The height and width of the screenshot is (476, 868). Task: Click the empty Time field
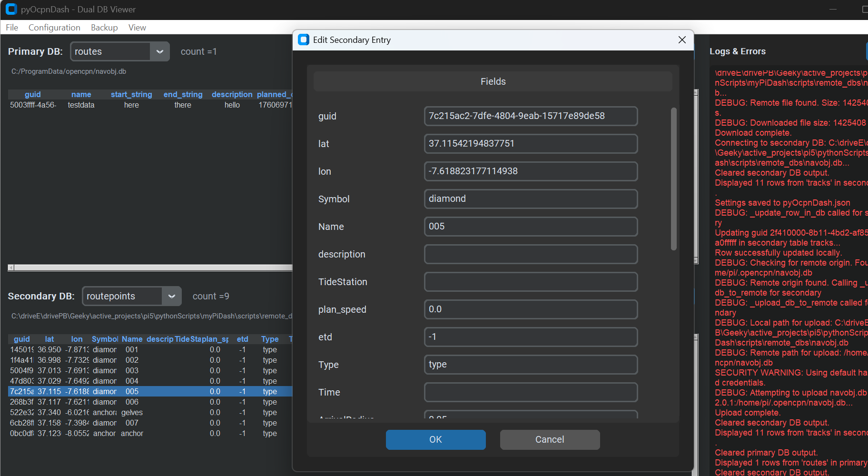pos(531,392)
